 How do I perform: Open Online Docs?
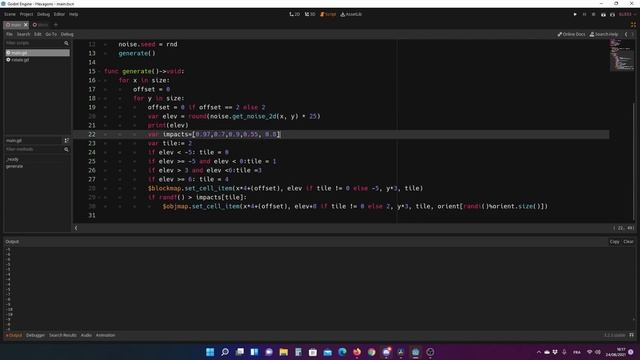[x=571, y=34]
